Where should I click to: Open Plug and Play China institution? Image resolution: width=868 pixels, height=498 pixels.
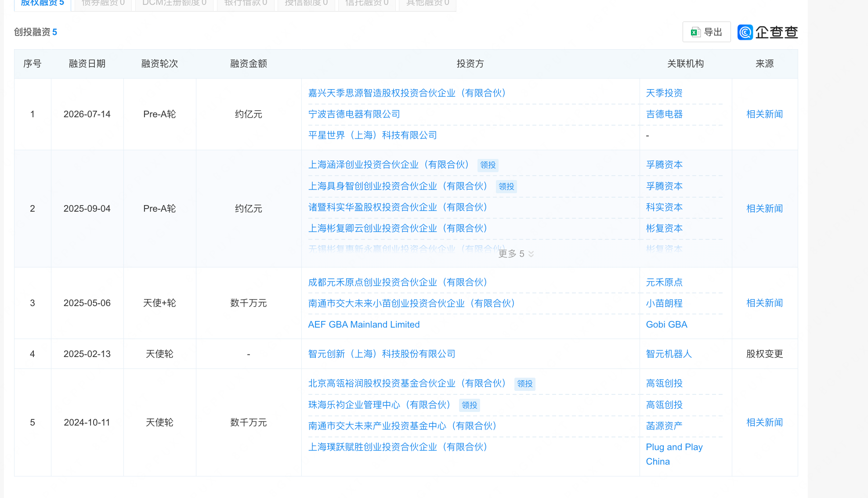point(674,454)
